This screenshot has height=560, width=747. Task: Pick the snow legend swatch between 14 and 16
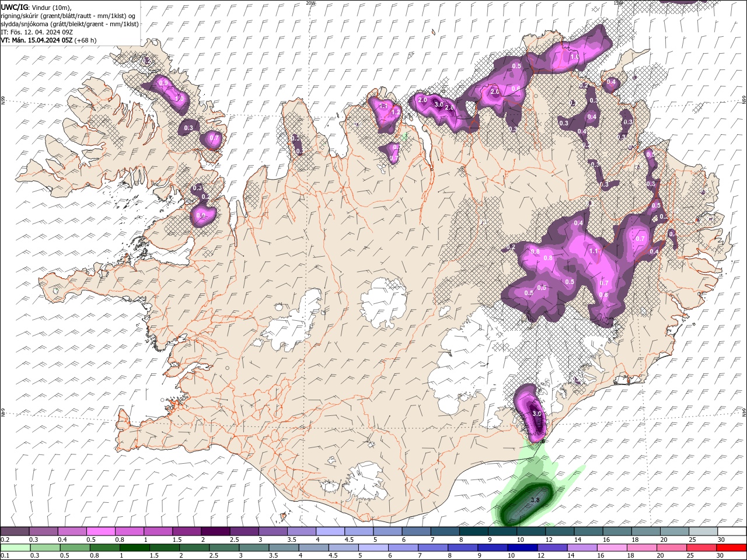(x=588, y=531)
